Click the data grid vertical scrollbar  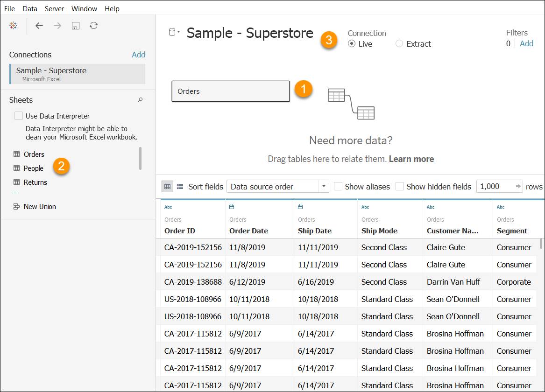pyautogui.click(x=541, y=244)
